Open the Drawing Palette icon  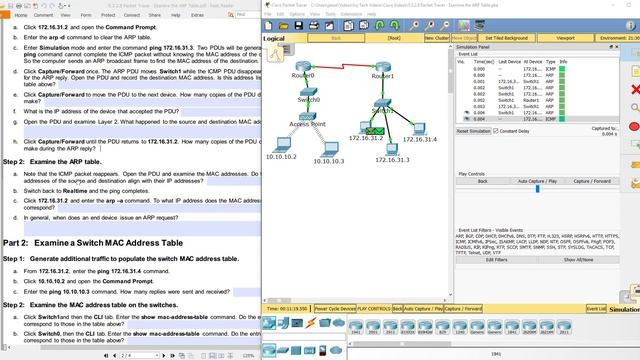pos(464,26)
